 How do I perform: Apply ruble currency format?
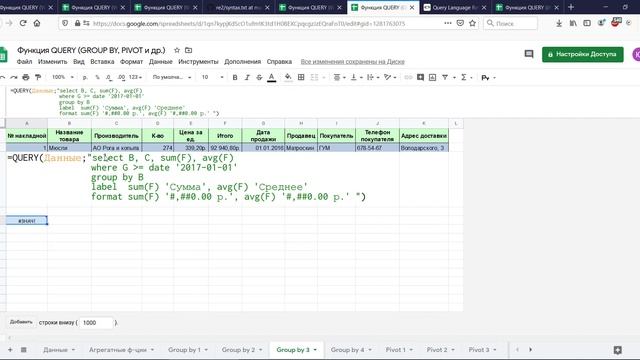85,77
